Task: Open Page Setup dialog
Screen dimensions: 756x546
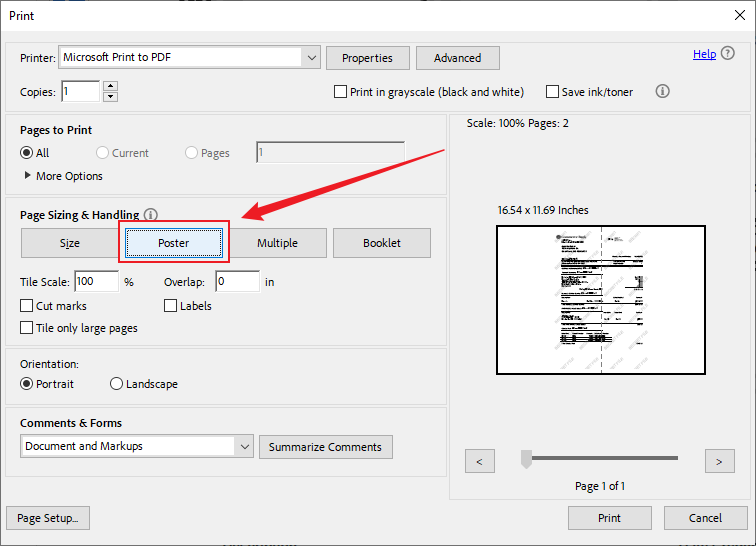Action: 48,518
